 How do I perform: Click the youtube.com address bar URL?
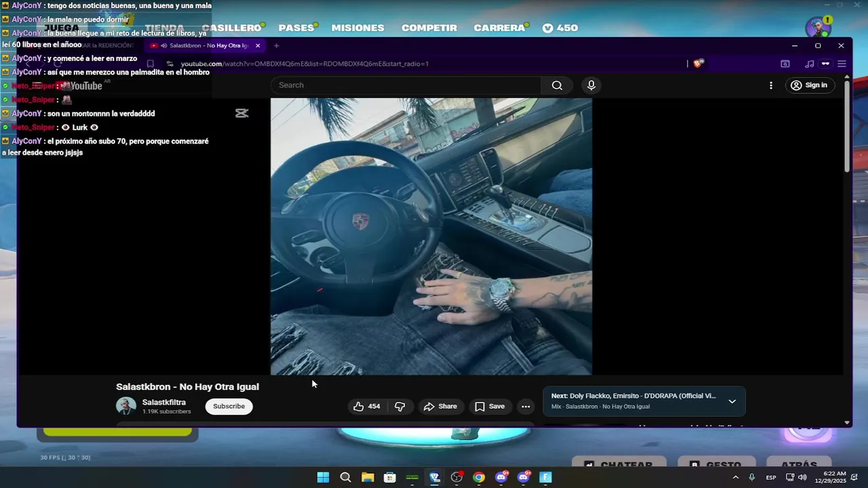304,64
